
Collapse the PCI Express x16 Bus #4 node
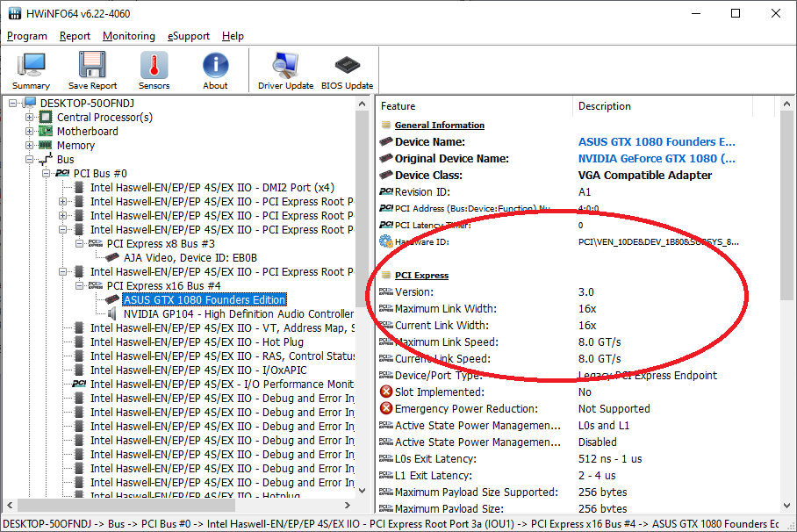[x=80, y=285]
